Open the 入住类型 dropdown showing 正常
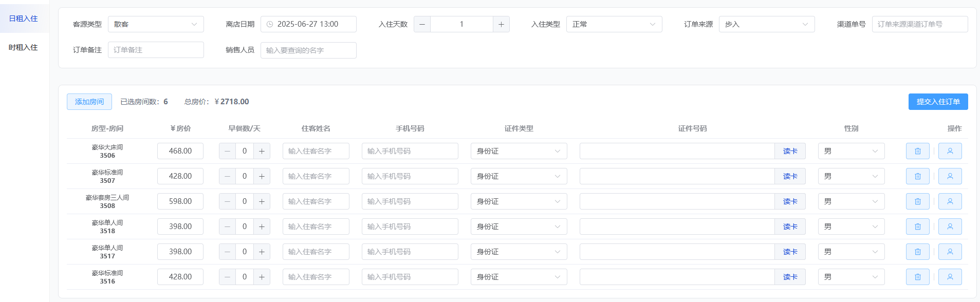Viewport: 980px width, 302px height. click(614, 24)
